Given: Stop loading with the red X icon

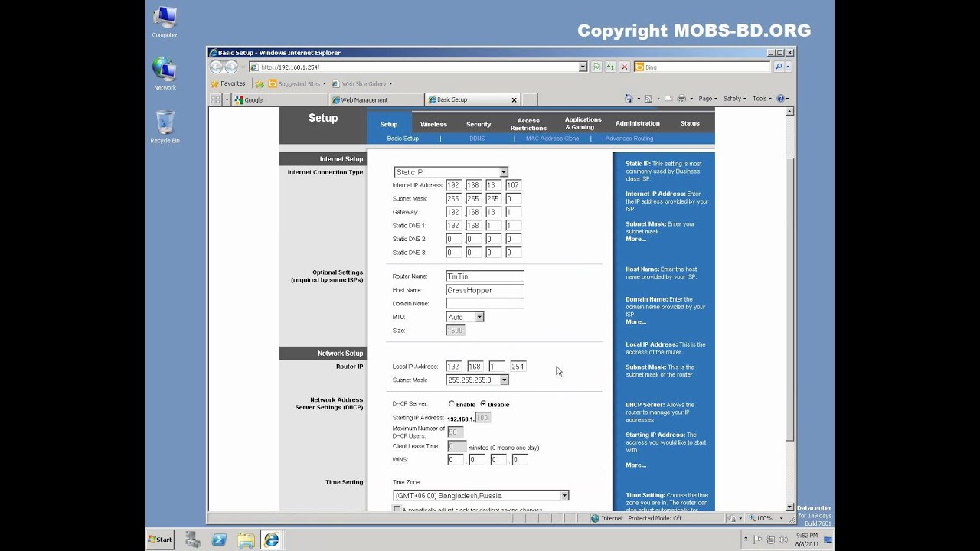Looking at the screenshot, I should [x=624, y=67].
